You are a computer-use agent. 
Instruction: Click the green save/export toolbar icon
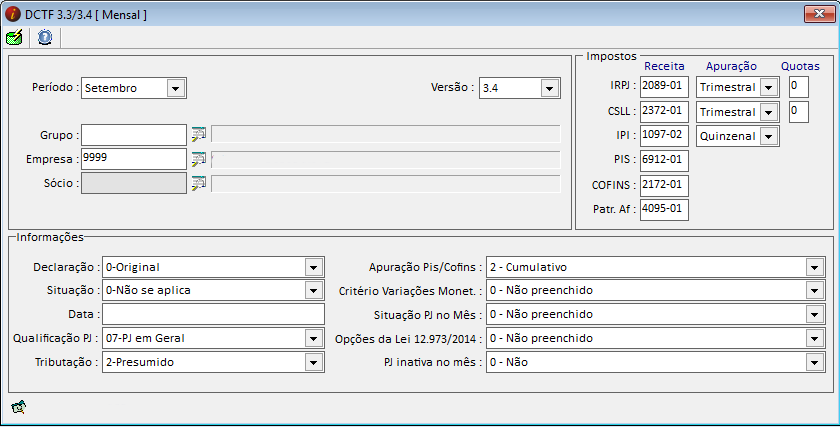pyautogui.click(x=14, y=38)
